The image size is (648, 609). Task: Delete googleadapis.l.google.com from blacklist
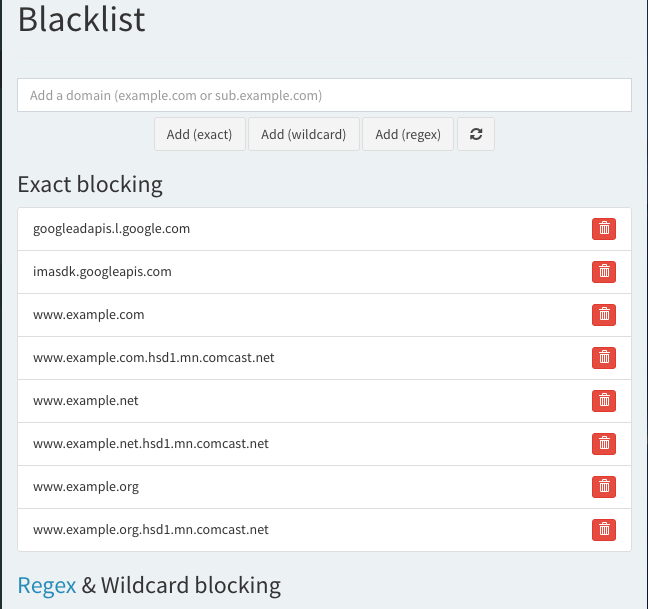click(604, 229)
